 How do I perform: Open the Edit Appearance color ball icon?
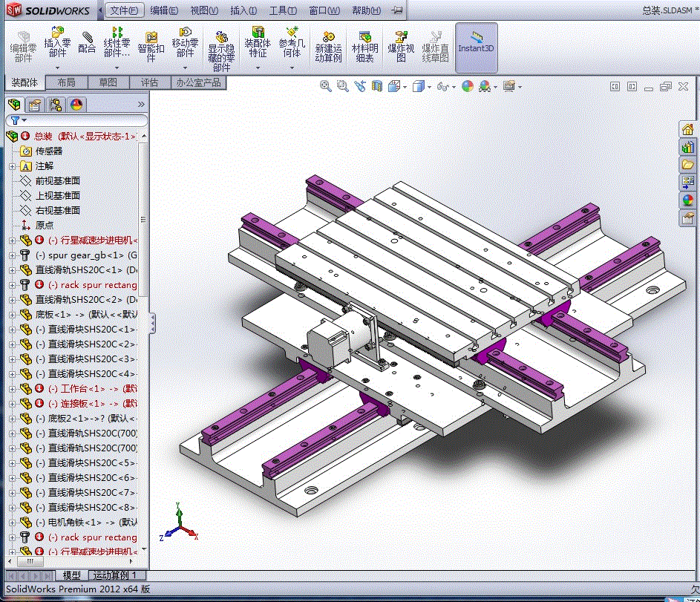click(468, 86)
